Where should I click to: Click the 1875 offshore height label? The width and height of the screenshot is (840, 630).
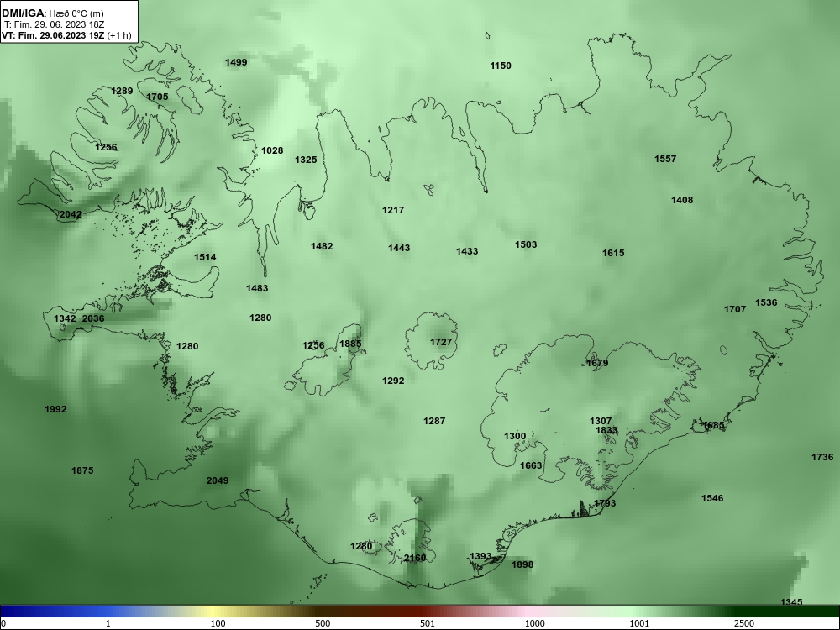click(x=82, y=470)
